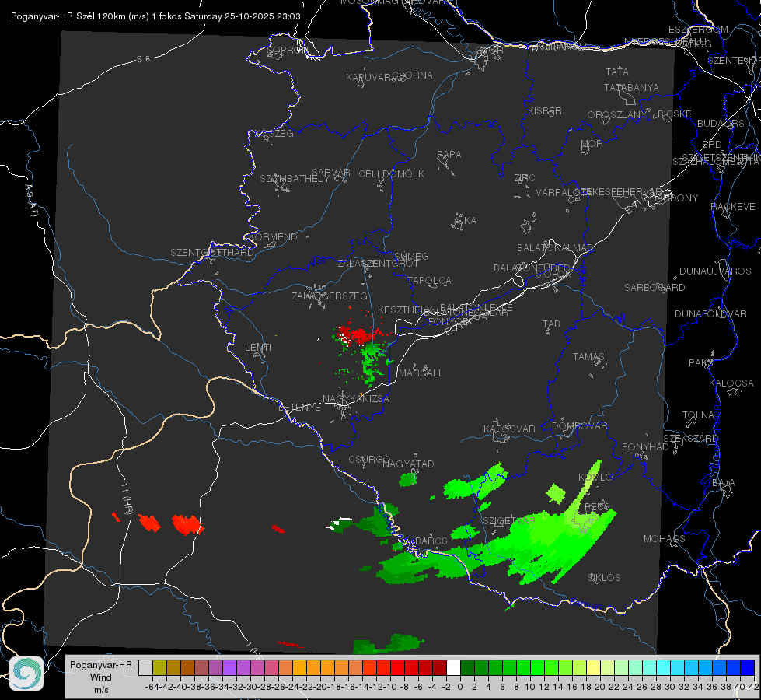This screenshot has width=761, height=700.
Task: Click the BICSKE label
Action: coord(675,114)
